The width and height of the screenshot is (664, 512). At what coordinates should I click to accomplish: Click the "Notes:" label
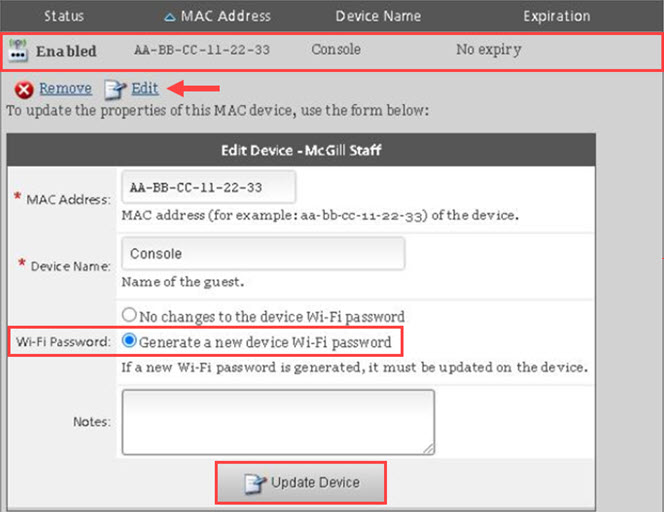92,422
